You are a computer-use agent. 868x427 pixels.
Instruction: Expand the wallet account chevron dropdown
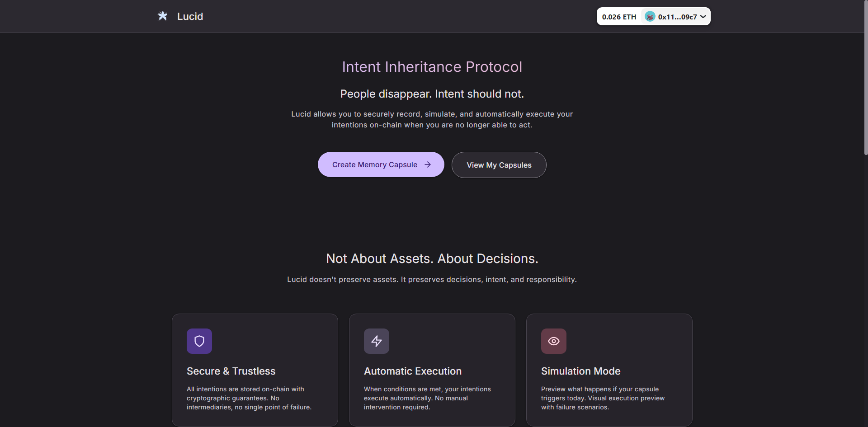(703, 17)
